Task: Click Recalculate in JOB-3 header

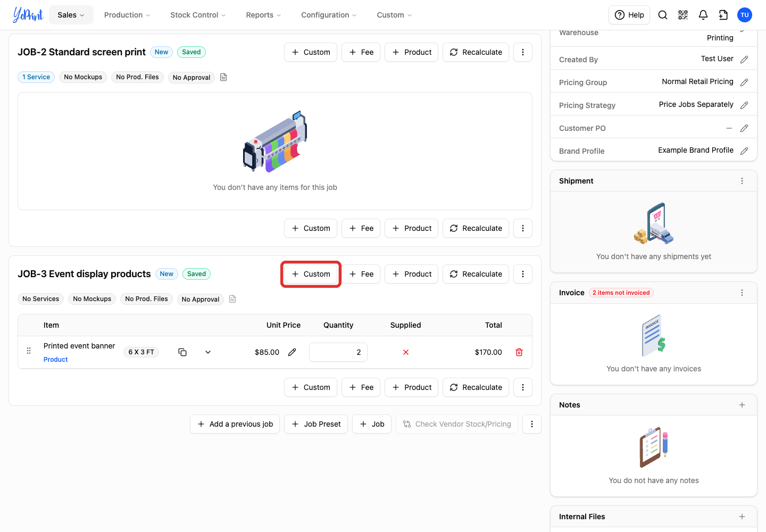Action: (476, 274)
